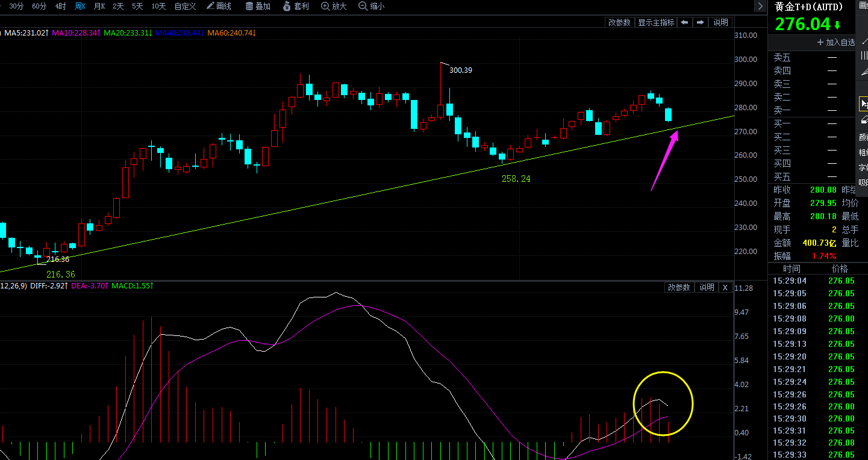The width and height of the screenshot is (868, 460).
Task: Click 改参数 above the main chart
Action: click(619, 22)
